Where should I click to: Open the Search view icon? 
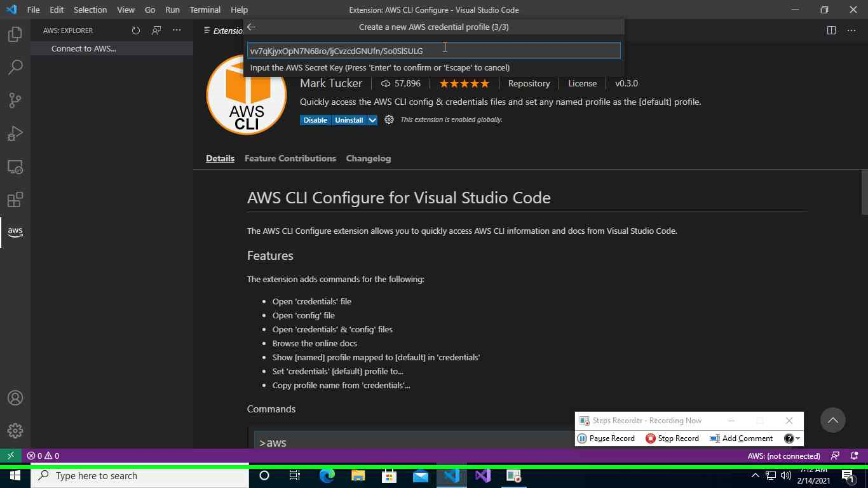[15, 67]
